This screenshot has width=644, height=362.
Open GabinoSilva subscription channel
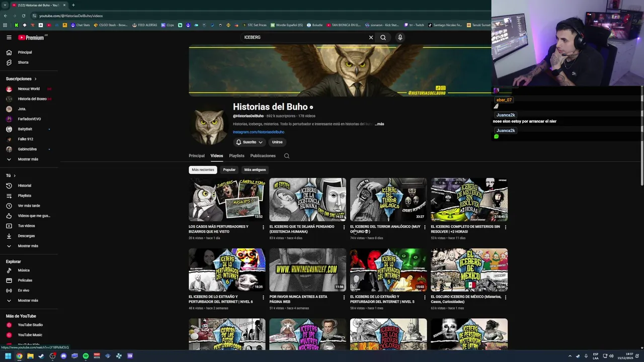(x=27, y=149)
